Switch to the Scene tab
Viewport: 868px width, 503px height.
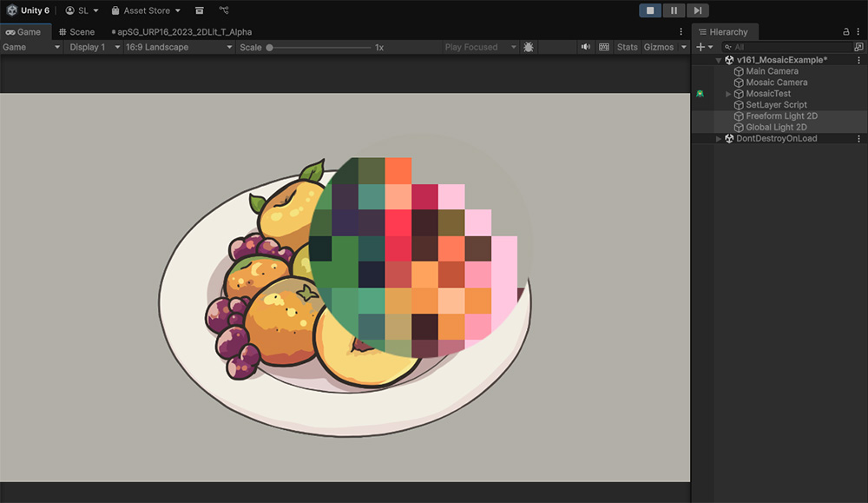coord(76,32)
